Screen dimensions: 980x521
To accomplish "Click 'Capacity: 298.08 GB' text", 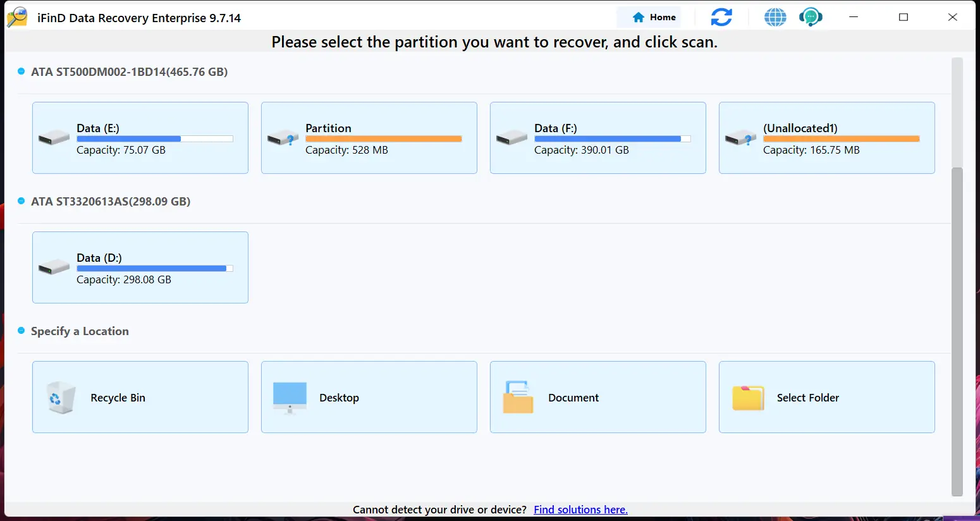I will (x=124, y=280).
